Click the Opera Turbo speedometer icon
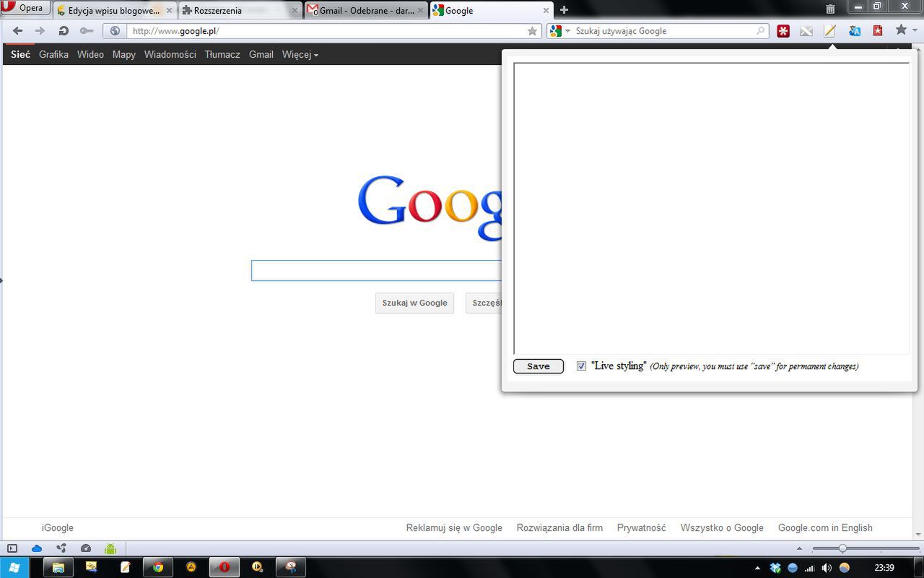Screen dimensions: 924x578 pos(86,548)
